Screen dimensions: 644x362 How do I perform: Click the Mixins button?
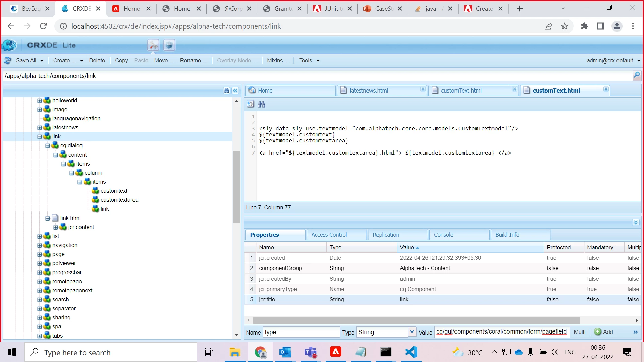[x=277, y=60]
